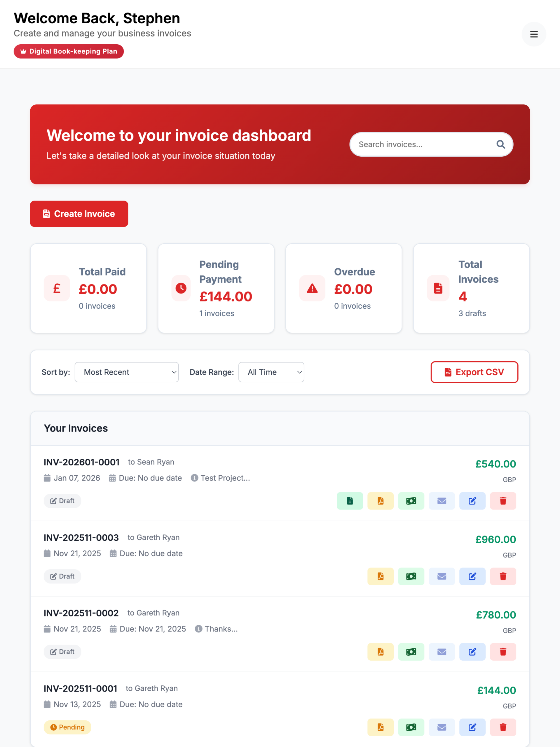Open the Sort by dropdown
The height and width of the screenshot is (747, 560).
(x=126, y=372)
